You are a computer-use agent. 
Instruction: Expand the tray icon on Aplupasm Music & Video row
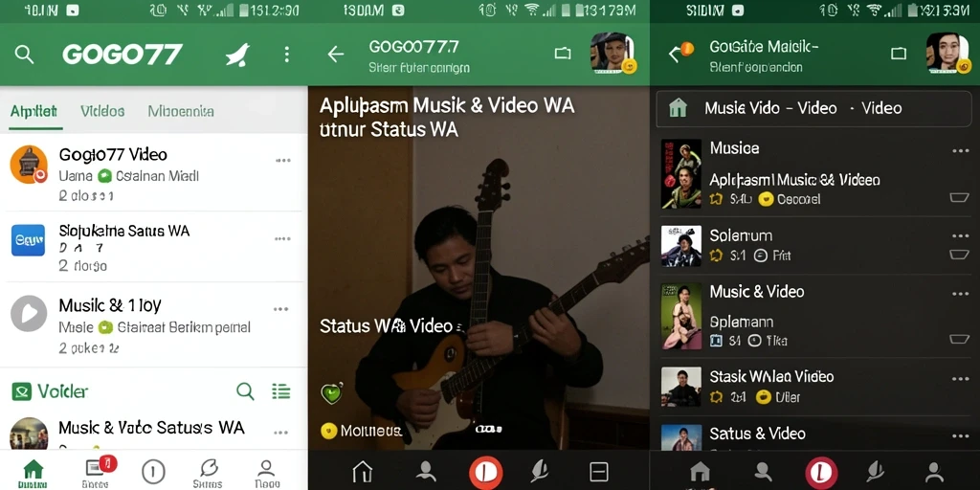click(x=959, y=198)
